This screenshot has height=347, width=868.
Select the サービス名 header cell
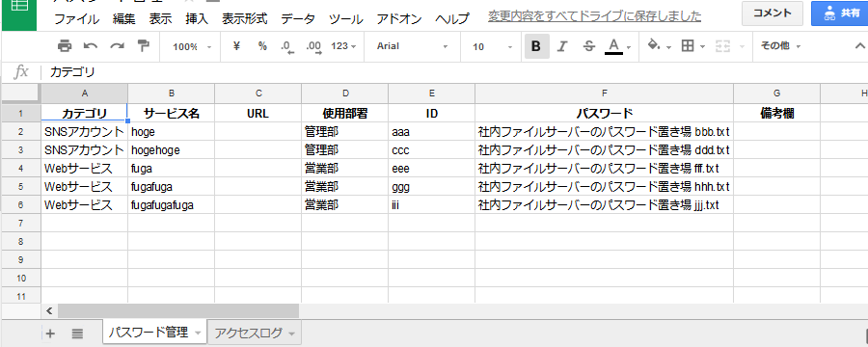(x=171, y=114)
